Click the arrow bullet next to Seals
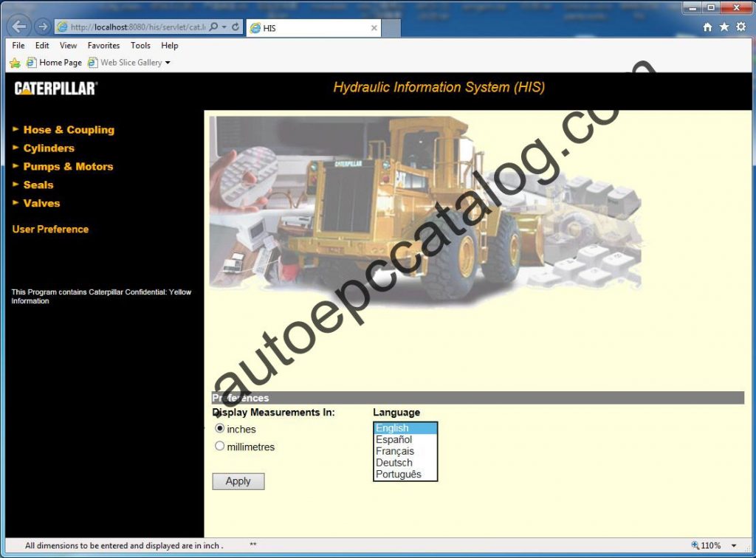Viewport: 756px width, 558px height. coord(16,185)
